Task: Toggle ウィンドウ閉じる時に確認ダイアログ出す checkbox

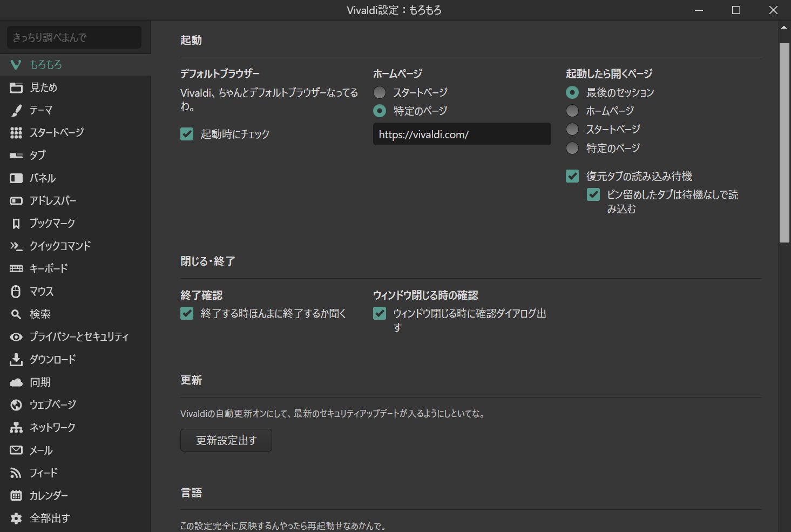Action: (x=380, y=313)
